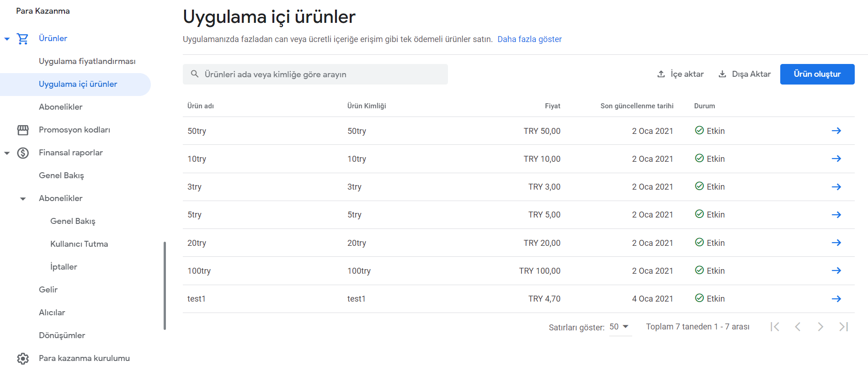Click the product search input field

point(315,74)
